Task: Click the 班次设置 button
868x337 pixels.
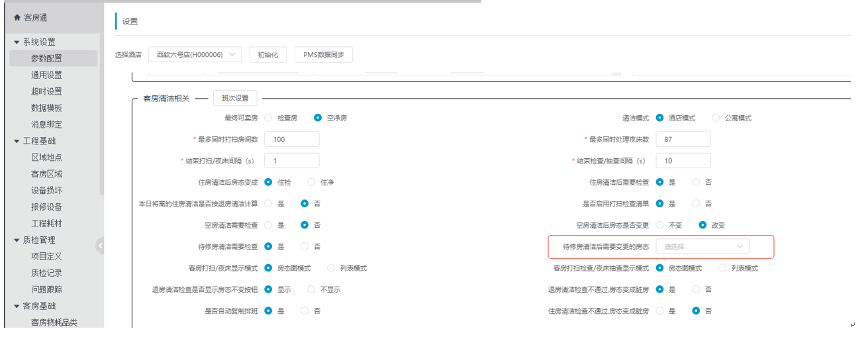Action: [235, 98]
